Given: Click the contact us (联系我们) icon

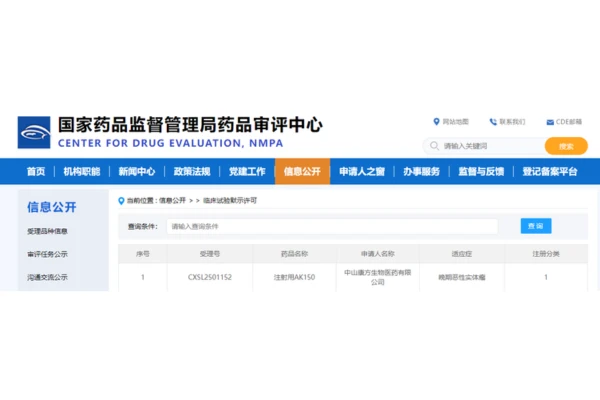Looking at the screenshot, I should 492,122.
